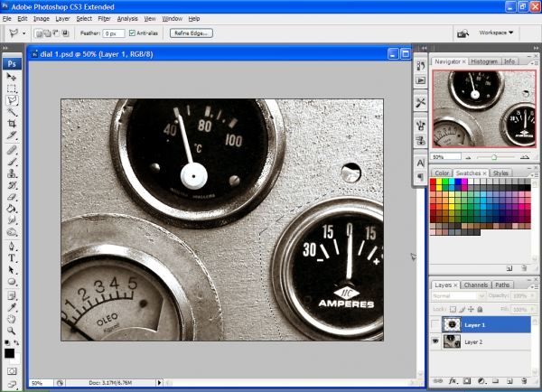Viewport: 542px width, 392px height.
Task: Delete layer using trash icon
Action: pos(524,381)
